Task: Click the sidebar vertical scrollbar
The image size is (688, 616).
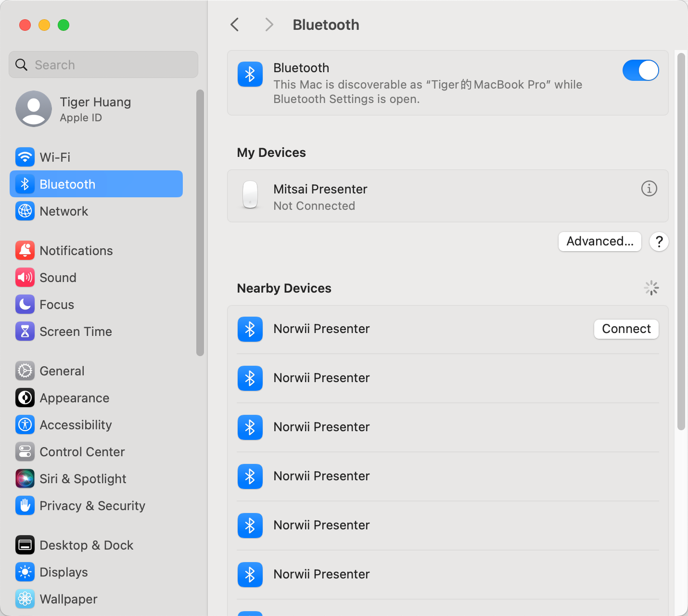Action: coord(200,222)
